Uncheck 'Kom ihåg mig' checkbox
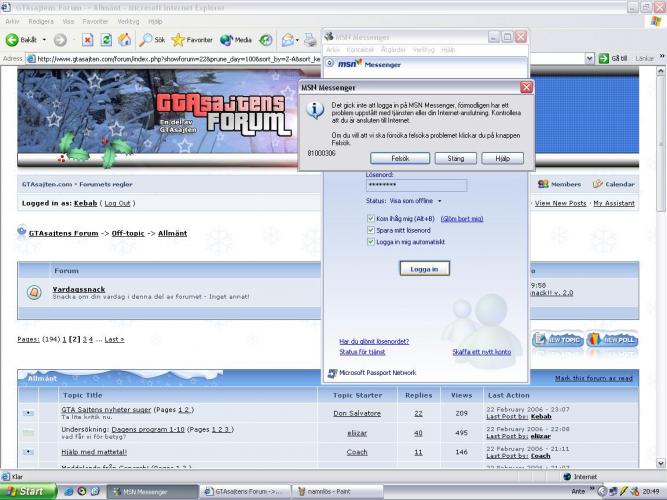The image size is (667, 500). click(371, 217)
